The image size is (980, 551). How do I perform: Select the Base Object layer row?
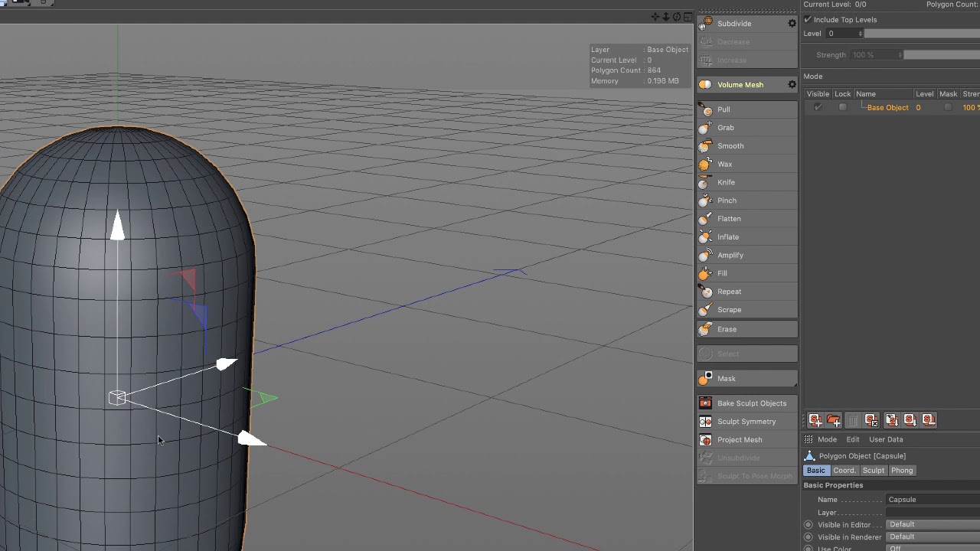click(x=892, y=107)
